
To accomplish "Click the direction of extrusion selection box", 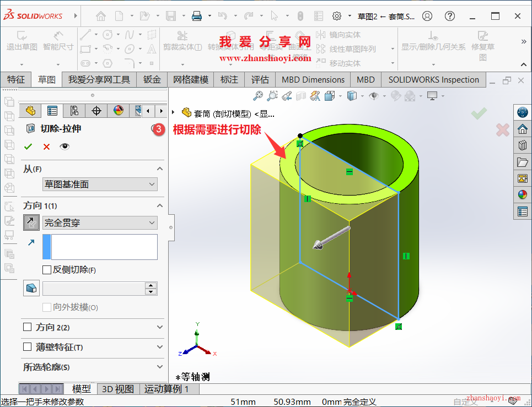I will (x=100, y=247).
